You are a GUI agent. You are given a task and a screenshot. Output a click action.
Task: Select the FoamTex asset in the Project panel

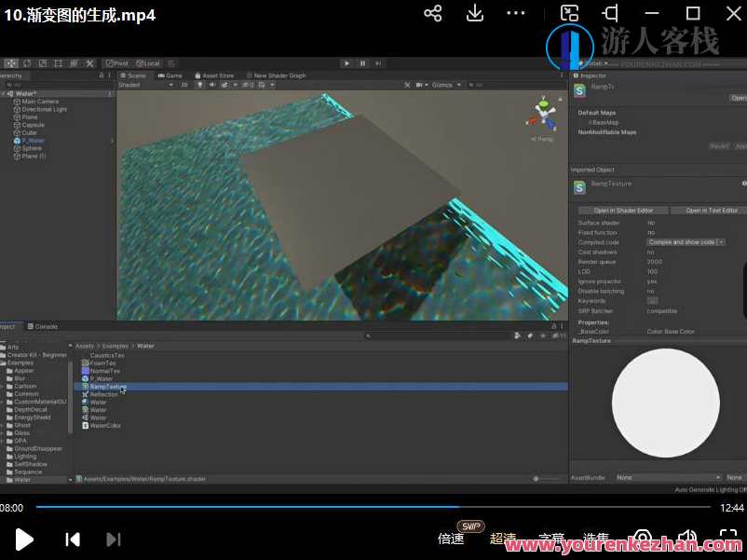(x=102, y=362)
